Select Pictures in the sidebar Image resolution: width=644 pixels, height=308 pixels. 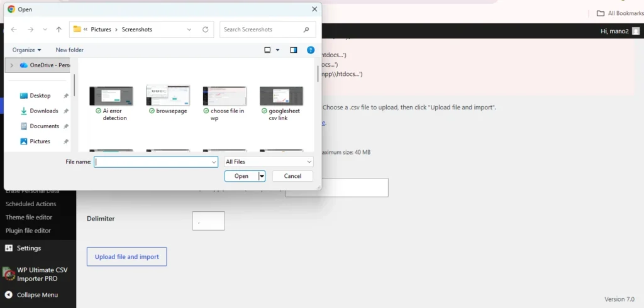40,141
